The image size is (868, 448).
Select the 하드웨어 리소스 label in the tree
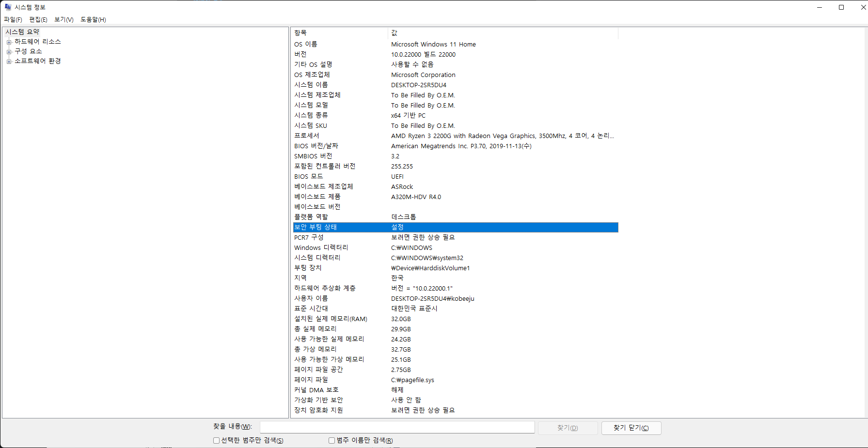pos(38,42)
